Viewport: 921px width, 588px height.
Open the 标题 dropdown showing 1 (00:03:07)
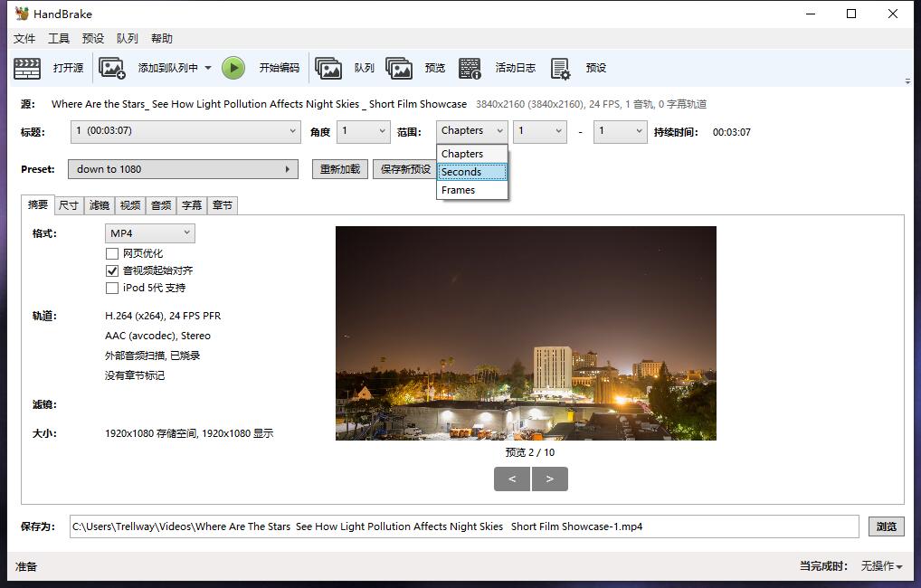tap(185, 131)
